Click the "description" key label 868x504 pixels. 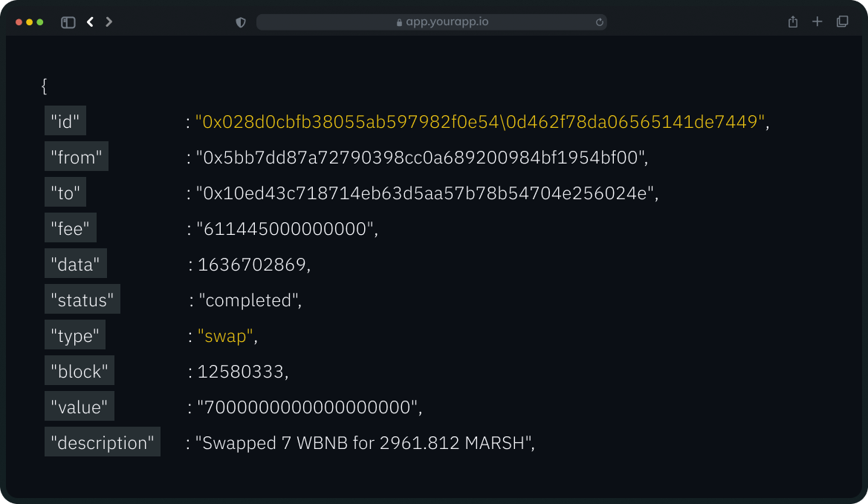102,442
